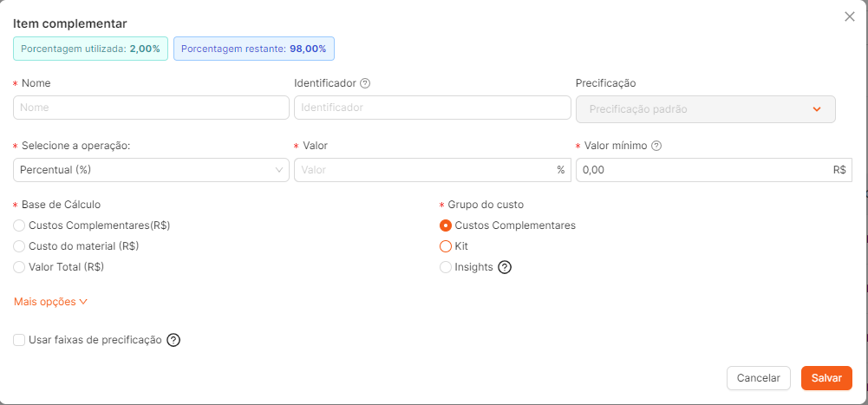Click the Valor mínimo amount field
This screenshot has width=868, height=405.
click(x=715, y=170)
